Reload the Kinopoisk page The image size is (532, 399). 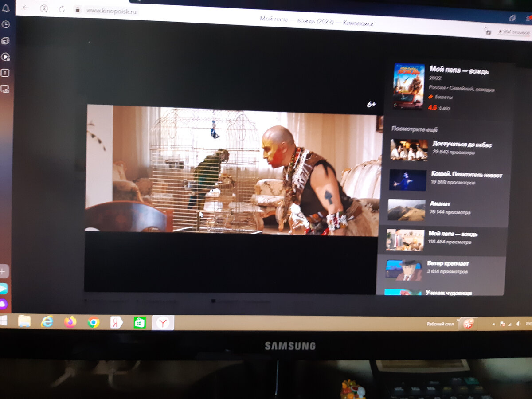tap(62, 9)
